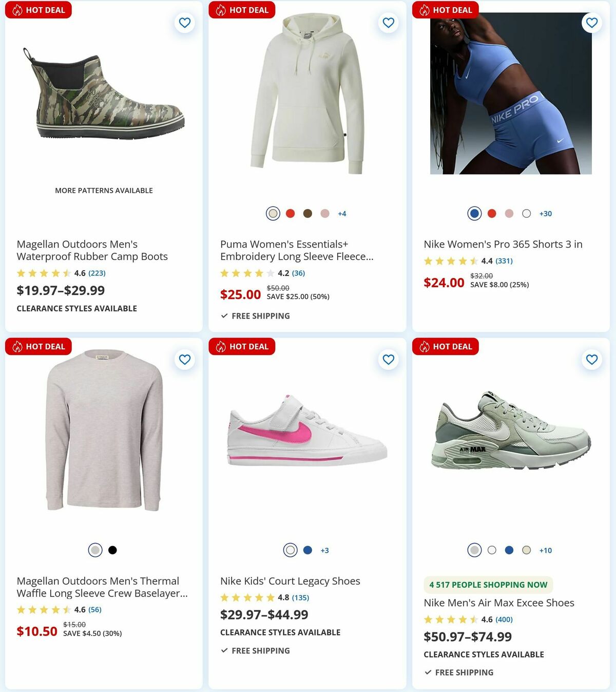Choose the black color option for Magellan thermal shirt

[x=112, y=550]
